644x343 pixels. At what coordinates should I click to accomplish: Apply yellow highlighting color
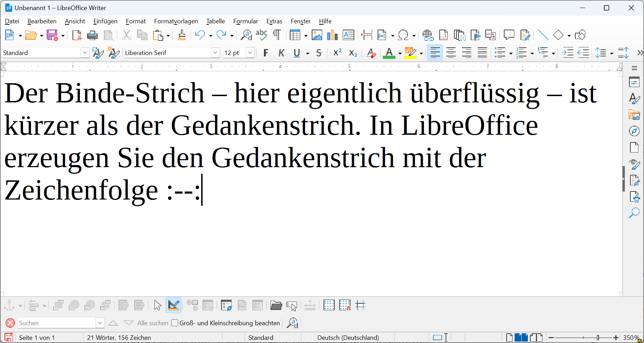410,53
